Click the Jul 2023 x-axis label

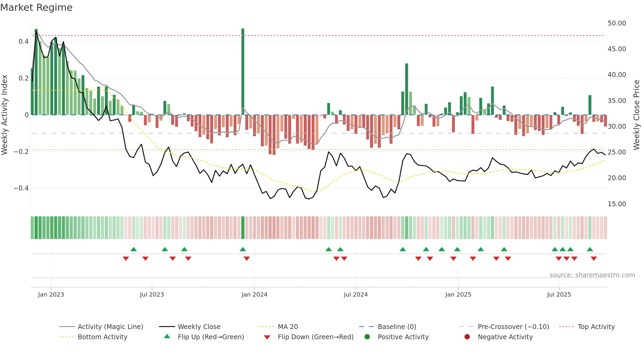pyautogui.click(x=152, y=294)
